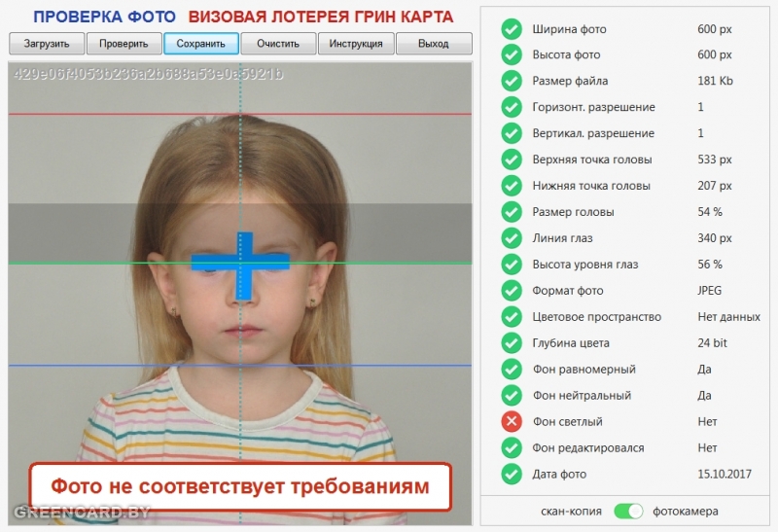Image resolution: width=778 pixels, height=532 pixels.
Task: Click check icon for Высота уровня глаз
Action: tap(512, 265)
